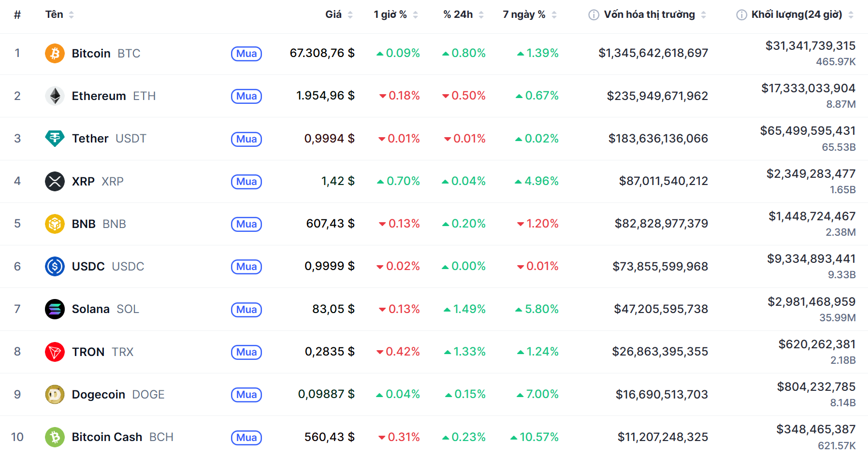Click the Dogecoin logo icon
868x456 pixels.
(x=55, y=394)
